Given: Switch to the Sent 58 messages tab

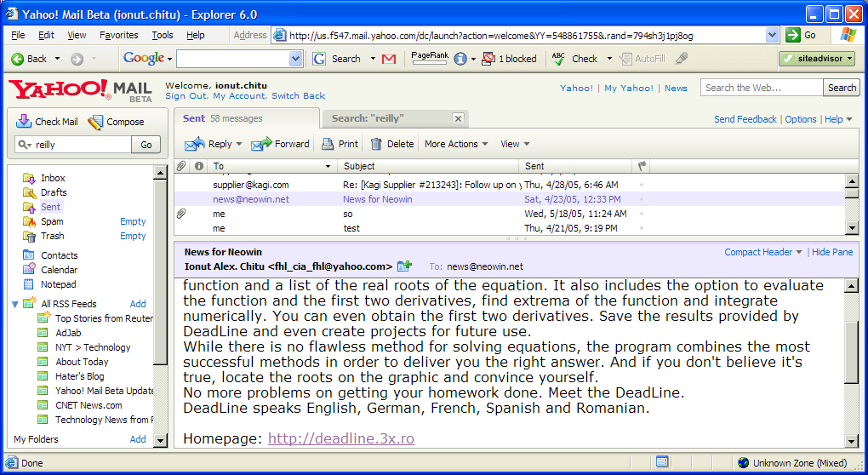Looking at the screenshot, I should point(246,118).
